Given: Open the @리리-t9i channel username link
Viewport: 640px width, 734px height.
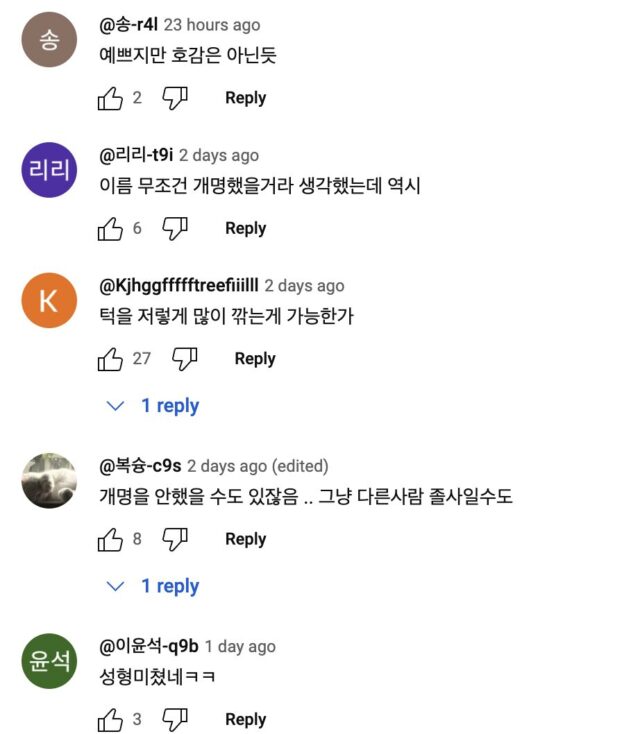Looking at the screenshot, I should coord(136,155).
